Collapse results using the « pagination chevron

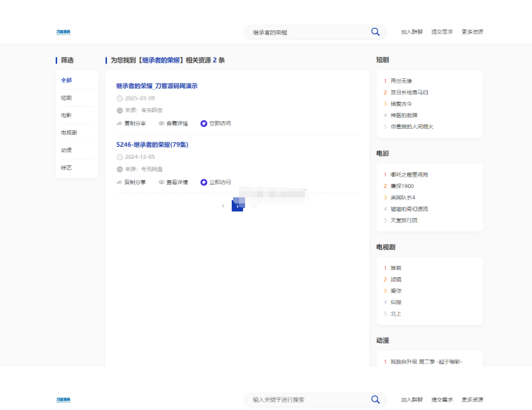223,205
